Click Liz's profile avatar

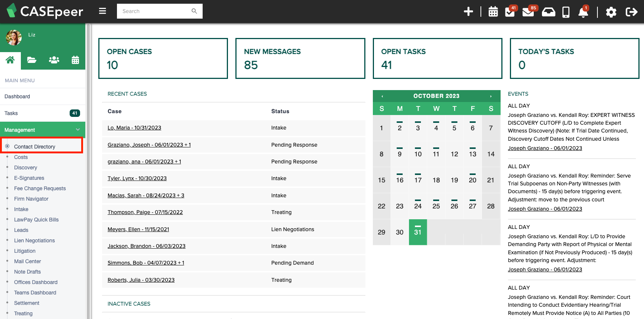point(14,37)
